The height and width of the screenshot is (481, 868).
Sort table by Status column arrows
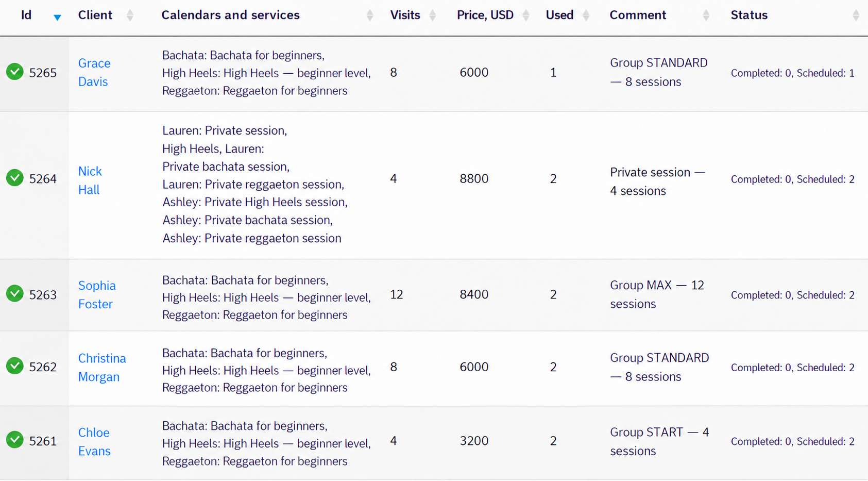[x=856, y=15]
